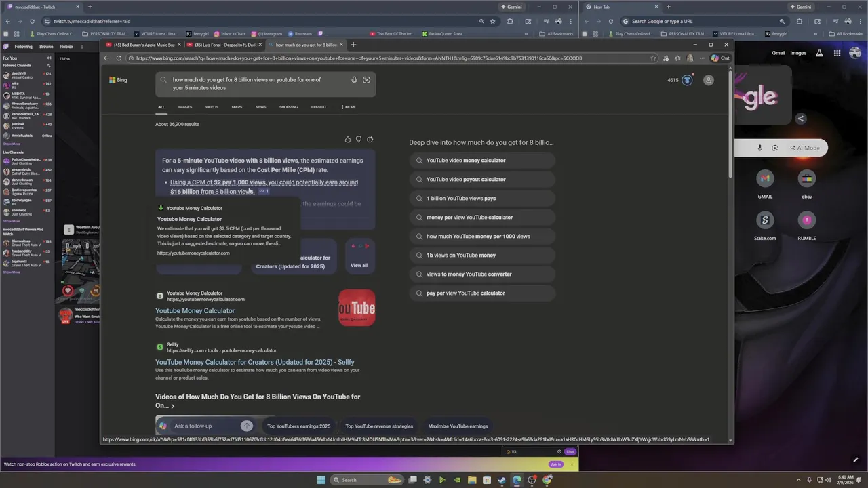Open the Bing account profile icon
The height and width of the screenshot is (488, 868).
[709, 80]
